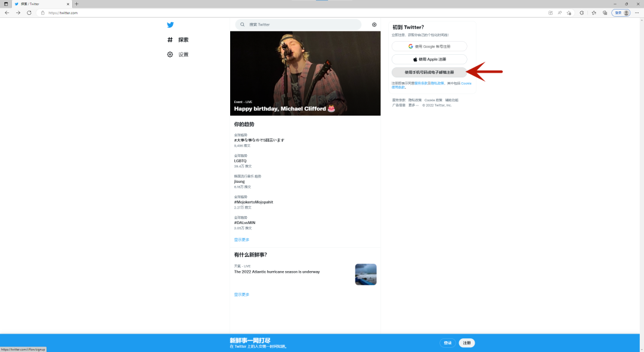Register with phone number or email

(x=429, y=72)
